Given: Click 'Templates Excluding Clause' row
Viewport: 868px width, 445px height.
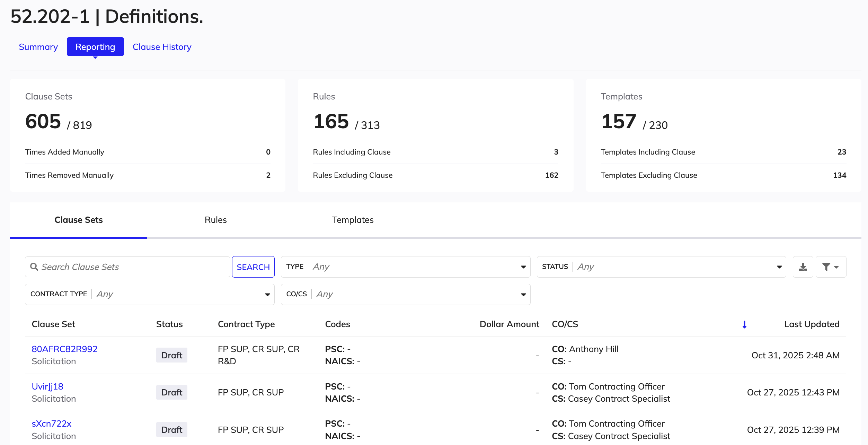Looking at the screenshot, I should [723, 175].
